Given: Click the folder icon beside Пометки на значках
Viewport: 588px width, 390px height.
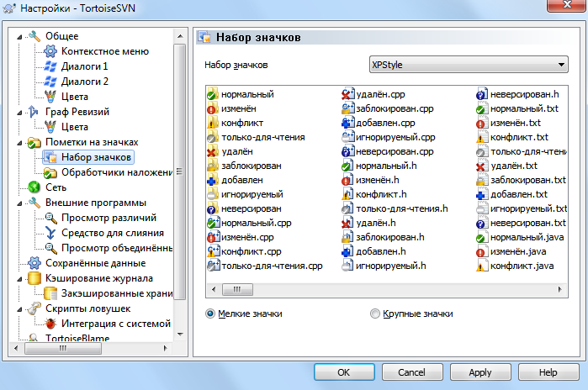Looking at the screenshot, I should click(x=34, y=142).
